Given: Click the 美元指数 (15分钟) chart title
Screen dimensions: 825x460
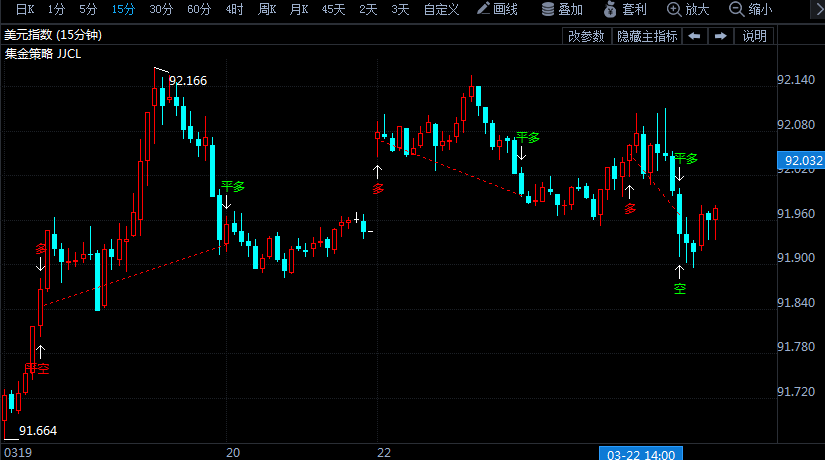Looking at the screenshot, I should coord(53,35).
